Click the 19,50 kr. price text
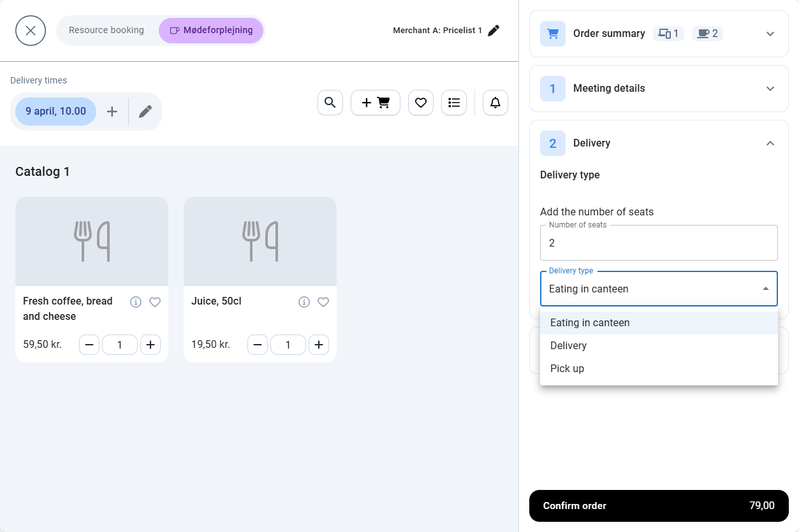 coord(210,345)
